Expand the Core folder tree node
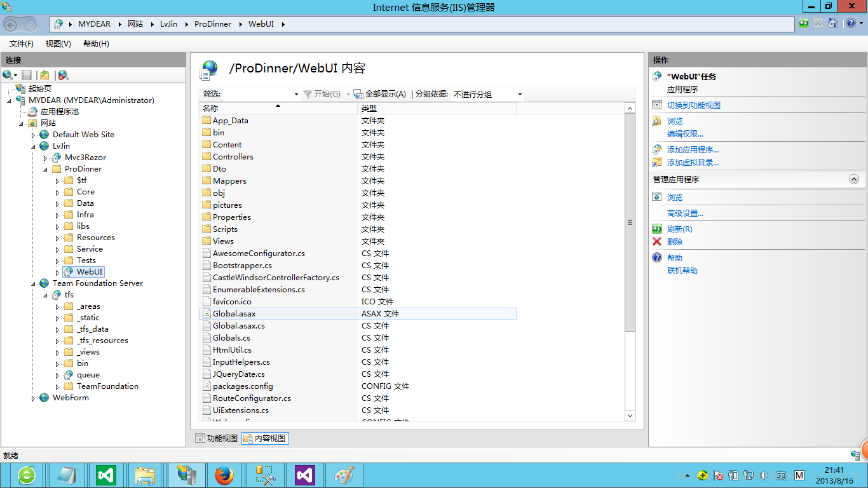This screenshot has height=488, width=868. [58, 193]
